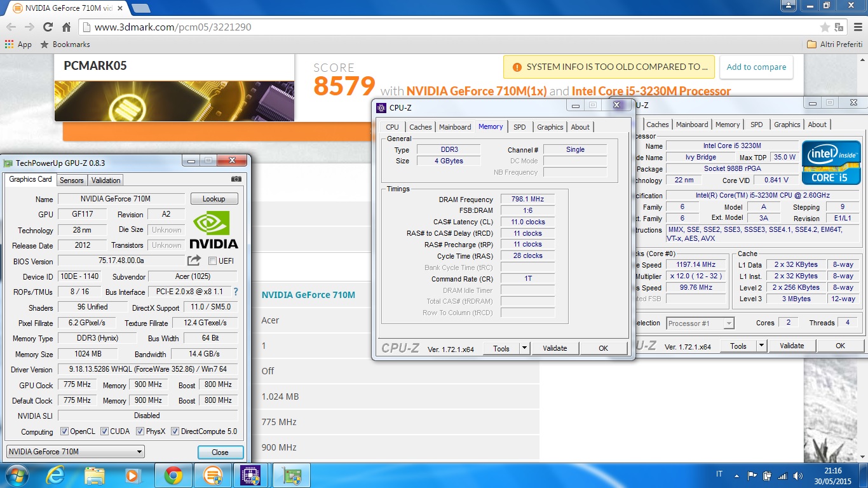Click the GPU Clock value 775 MHz
The width and height of the screenshot is (868, 488).
[x=78, y=384]
